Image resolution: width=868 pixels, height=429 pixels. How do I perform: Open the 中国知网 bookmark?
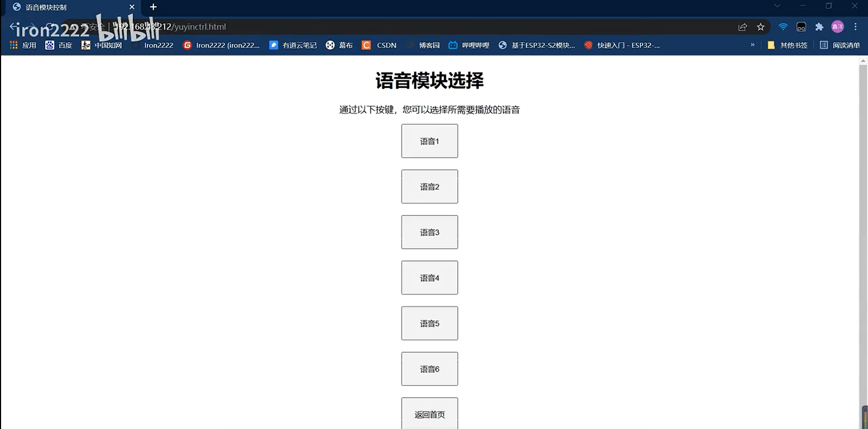pyautogui.click(x=102, y=45)
